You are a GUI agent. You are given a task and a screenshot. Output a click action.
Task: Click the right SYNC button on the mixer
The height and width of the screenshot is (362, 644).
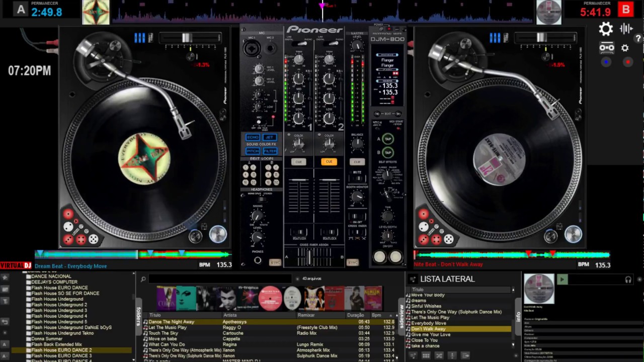(353, 262)
